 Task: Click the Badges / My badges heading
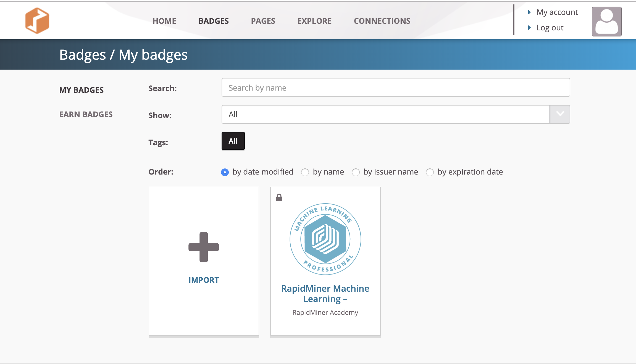coord(123,55)
